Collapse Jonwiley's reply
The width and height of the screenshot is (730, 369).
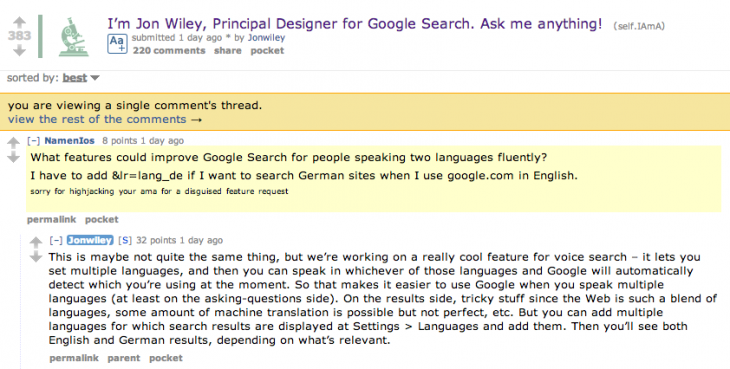(x=56, y=240)
